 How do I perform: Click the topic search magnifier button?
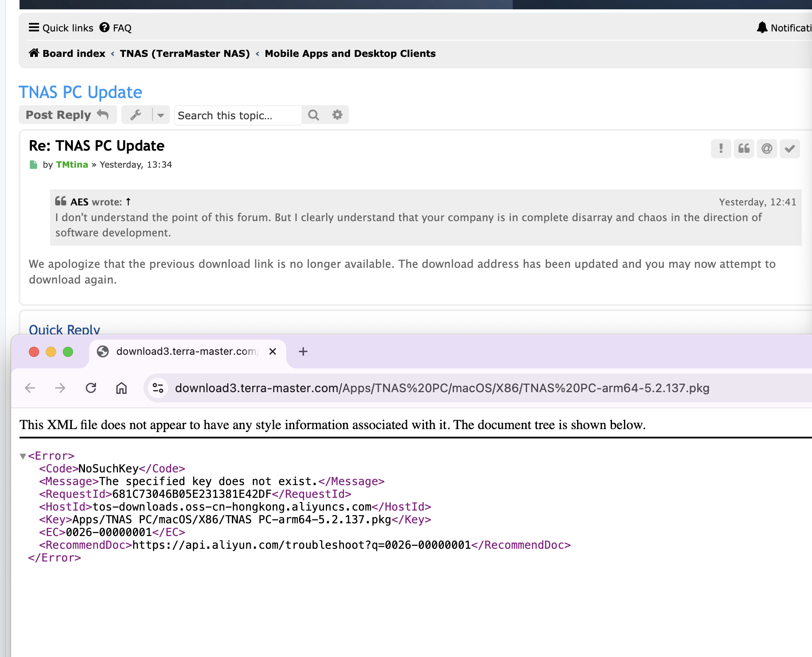(x=313, y=115)
